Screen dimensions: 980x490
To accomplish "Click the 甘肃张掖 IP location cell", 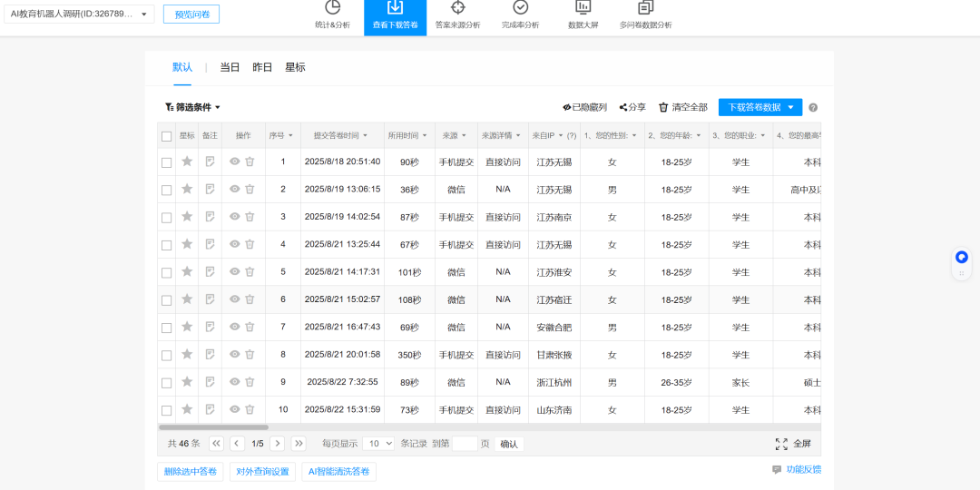I will [554, 355].
